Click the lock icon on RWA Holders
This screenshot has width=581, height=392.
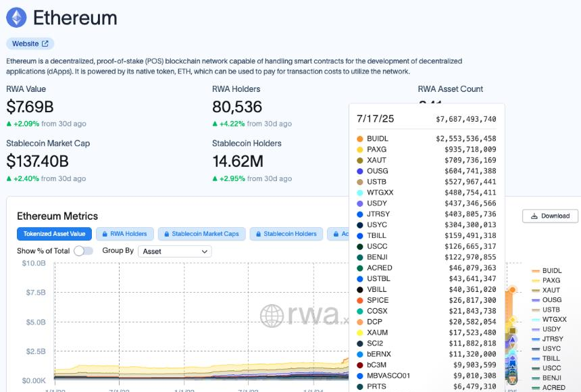(104, 234)
